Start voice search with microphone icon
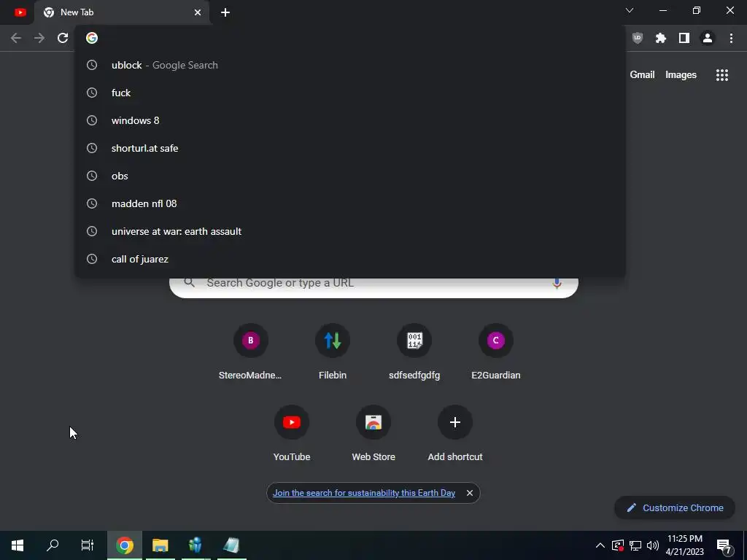The image size is (747, 560). pos(557,284)
